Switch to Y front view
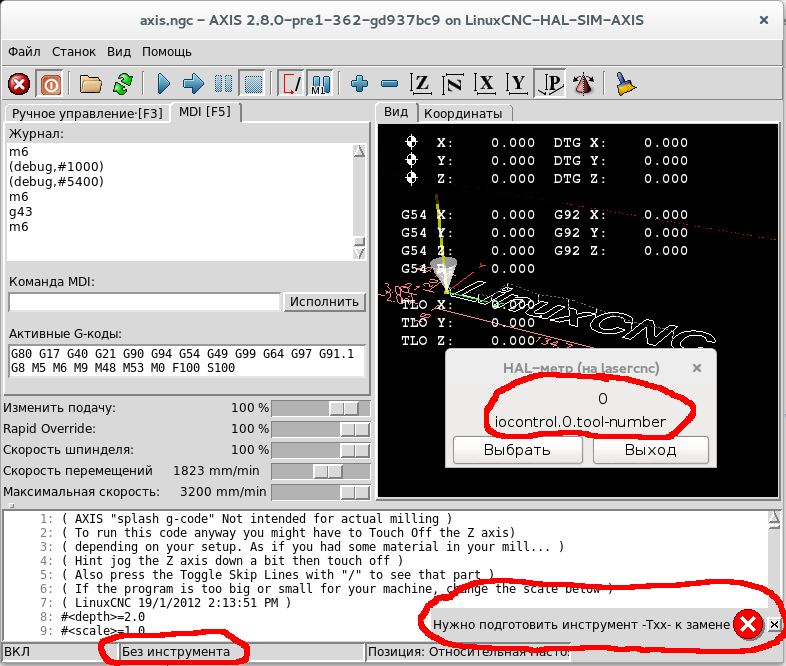 click(517, 84)
